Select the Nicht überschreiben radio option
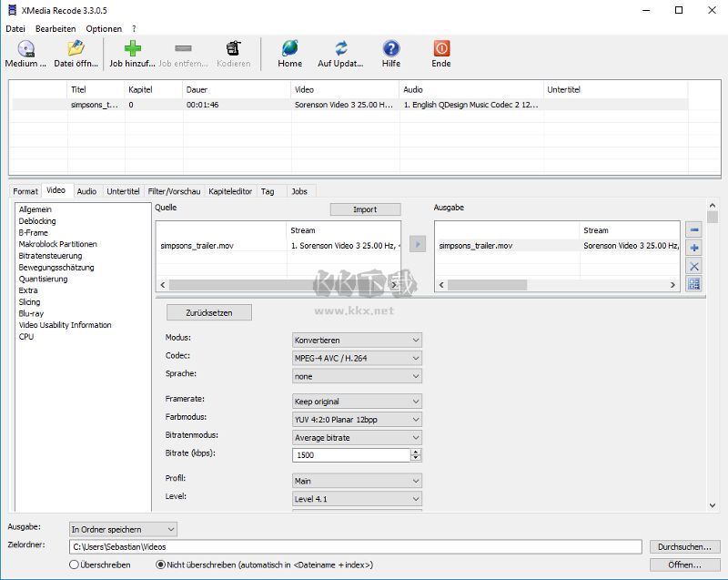Screen dimensions: 728x580 click(160, 565)
